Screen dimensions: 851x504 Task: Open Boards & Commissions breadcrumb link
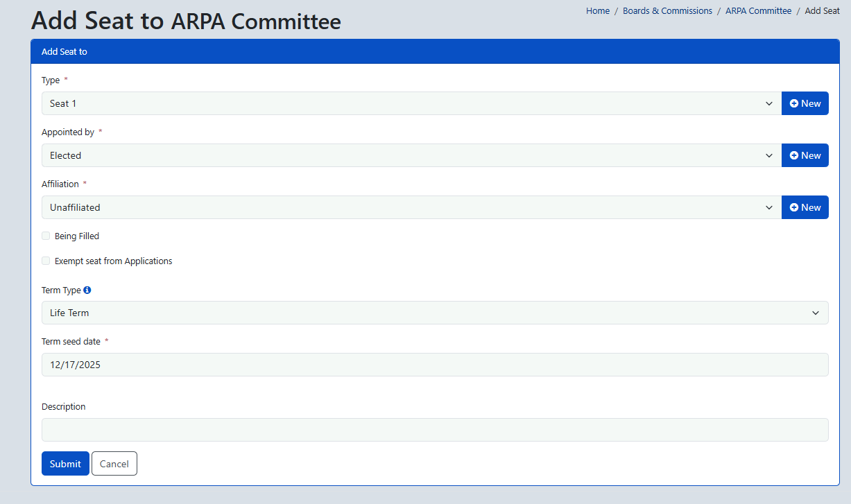(667, 11)
